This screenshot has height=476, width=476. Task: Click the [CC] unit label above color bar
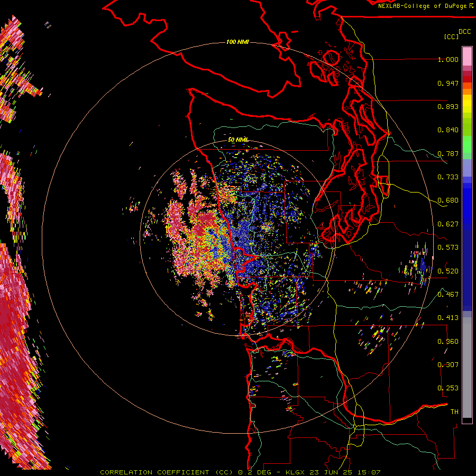pyautogui.click(x=451, y=36)
